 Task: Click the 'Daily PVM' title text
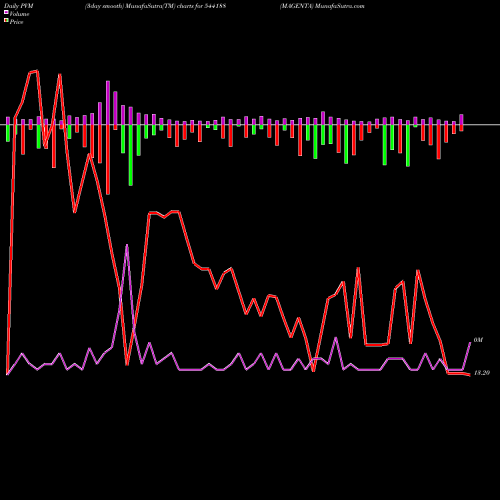[19, 6]
